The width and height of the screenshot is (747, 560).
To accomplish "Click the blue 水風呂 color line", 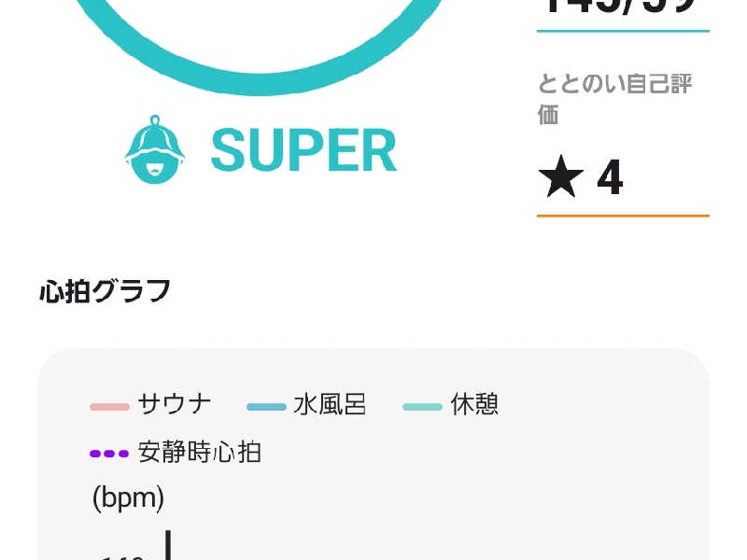I will click(266, 407).
